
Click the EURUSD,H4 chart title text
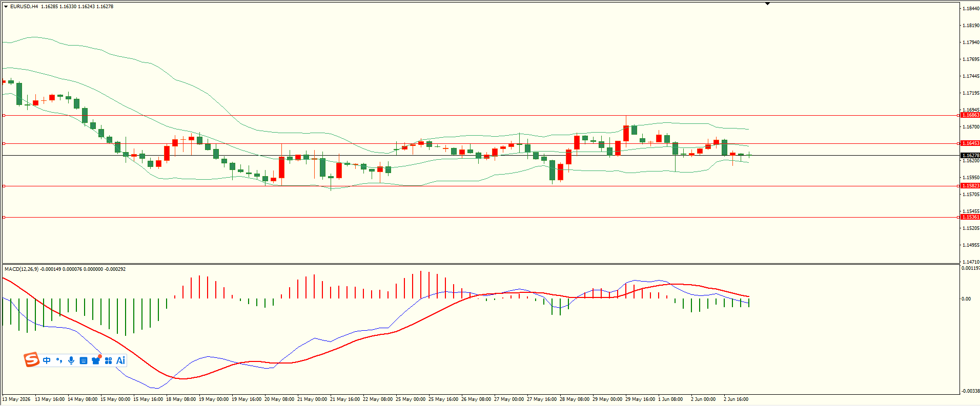[x=24, y=7]
